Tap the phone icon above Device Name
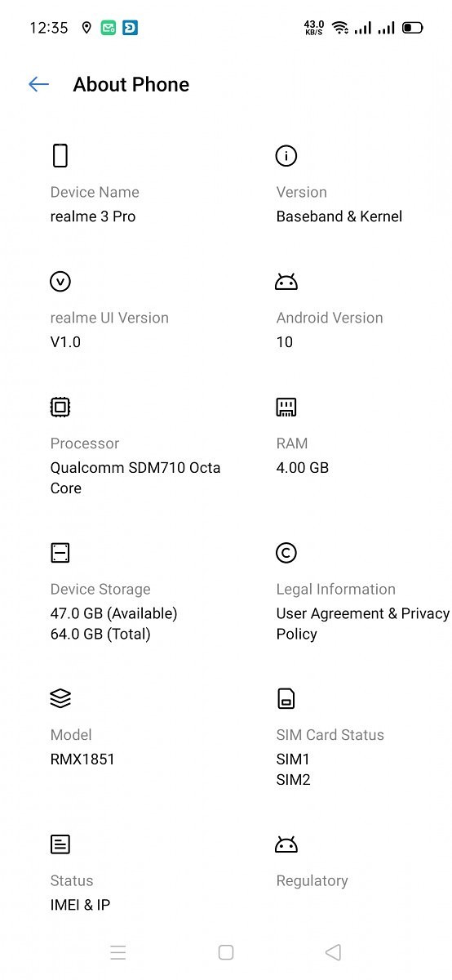 (x=60, y=155)
